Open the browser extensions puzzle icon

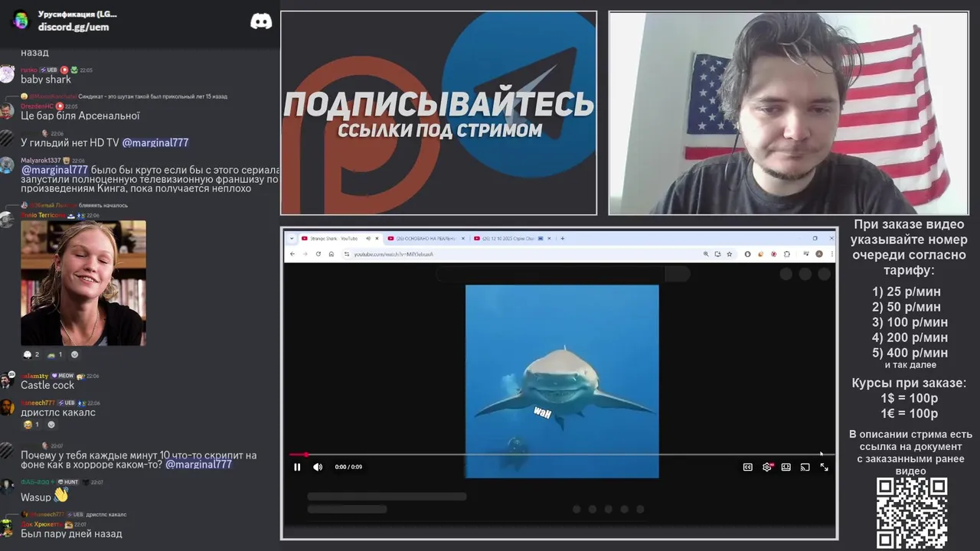pyautogui.click(x=787, y=254)
